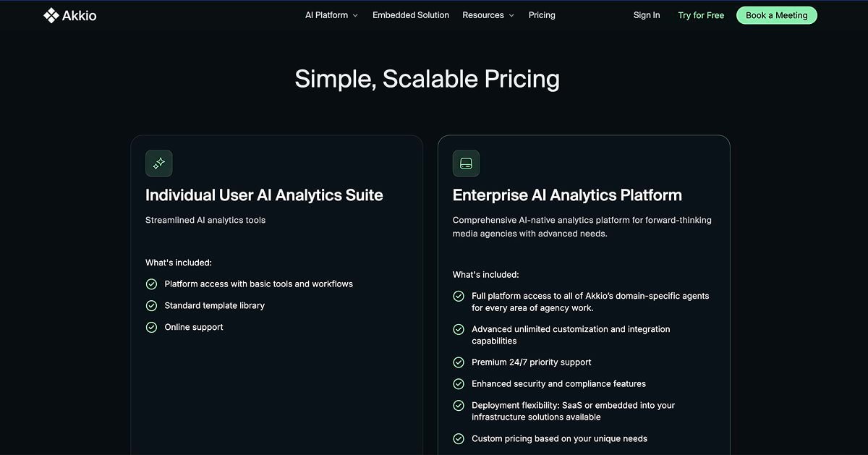Go to the Pricing nav link
The width and height of the screenshot is (868, 455).
pyautogui.click(x=542, y=15)
